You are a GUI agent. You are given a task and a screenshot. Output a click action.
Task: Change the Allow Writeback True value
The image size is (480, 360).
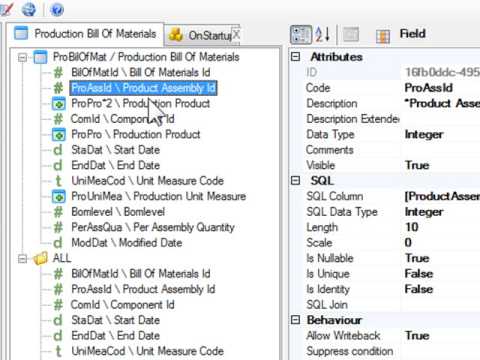tap(440, 336)
